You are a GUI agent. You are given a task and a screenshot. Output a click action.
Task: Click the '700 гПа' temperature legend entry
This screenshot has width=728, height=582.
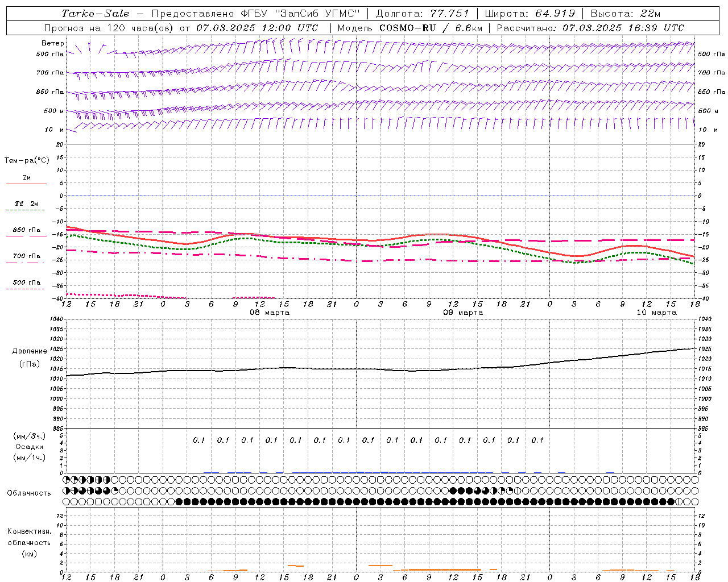(x=26, y=256)
